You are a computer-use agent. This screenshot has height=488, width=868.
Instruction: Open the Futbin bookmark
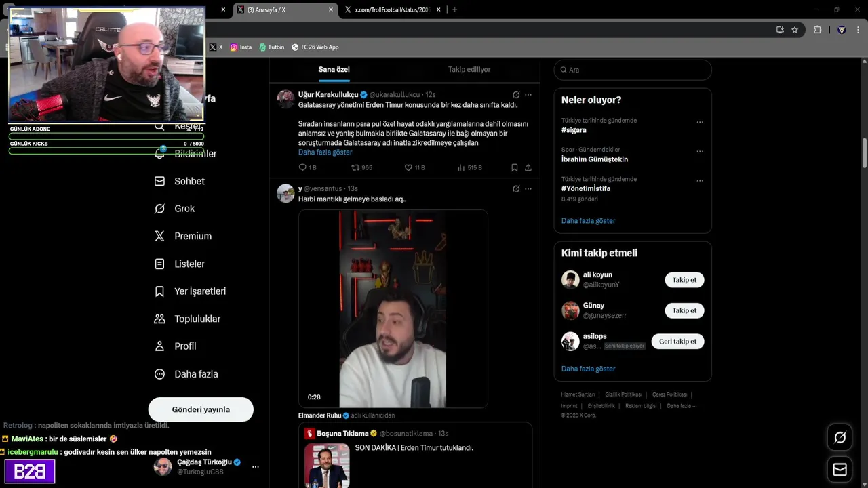click(272, 47)
